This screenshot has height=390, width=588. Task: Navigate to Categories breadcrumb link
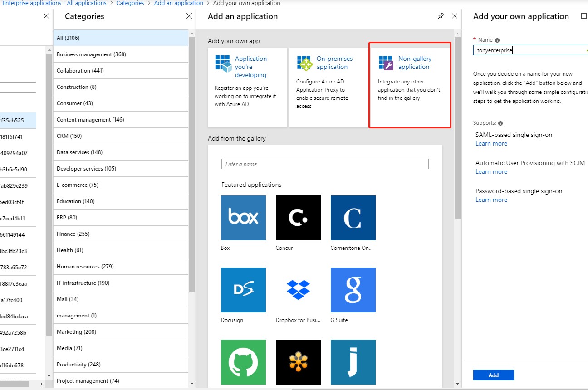[x=130, y=3]
